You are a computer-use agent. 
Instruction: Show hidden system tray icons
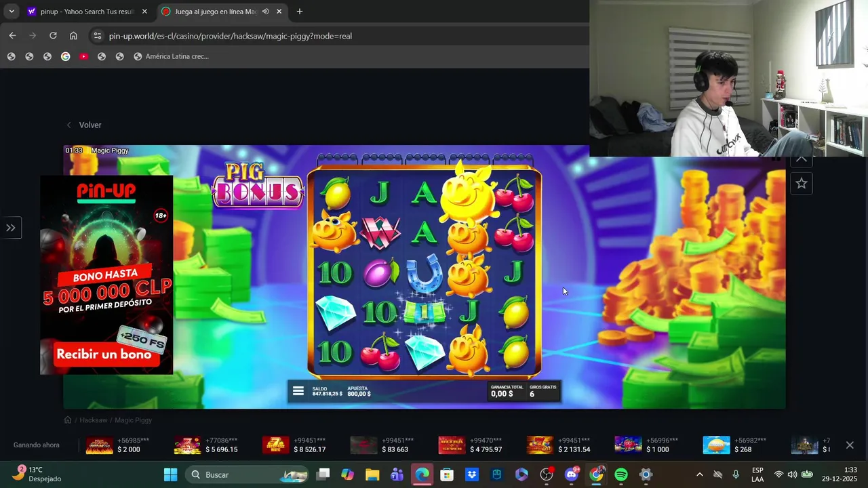pyautogui.click(x=700, y=474)
